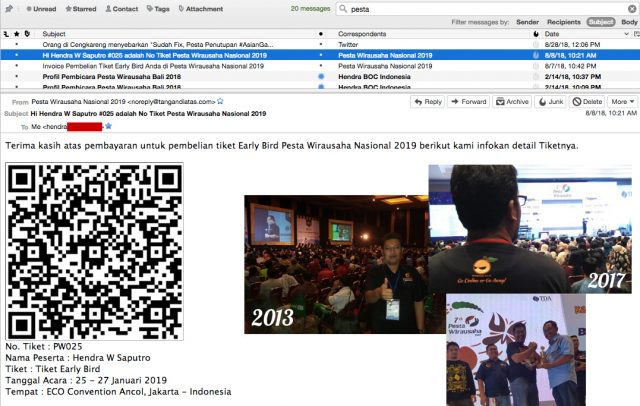Filter messages by Tags
This screenshot has width=640, height=406.
(158, 8)
